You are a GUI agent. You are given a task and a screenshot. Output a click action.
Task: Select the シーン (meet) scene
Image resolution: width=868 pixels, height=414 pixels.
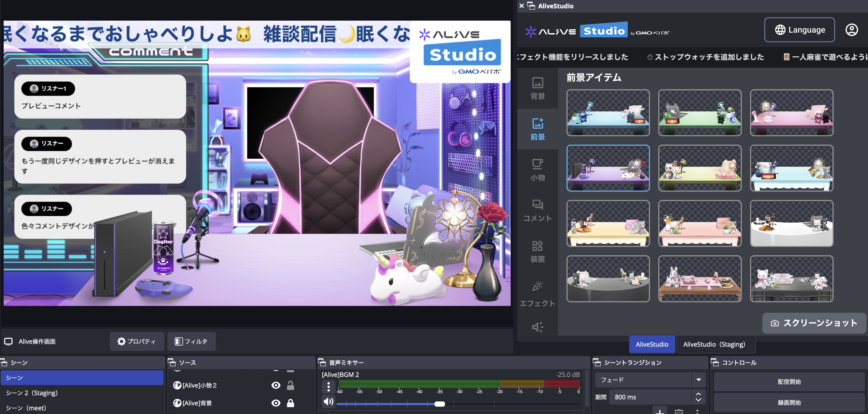click(82, 408)
